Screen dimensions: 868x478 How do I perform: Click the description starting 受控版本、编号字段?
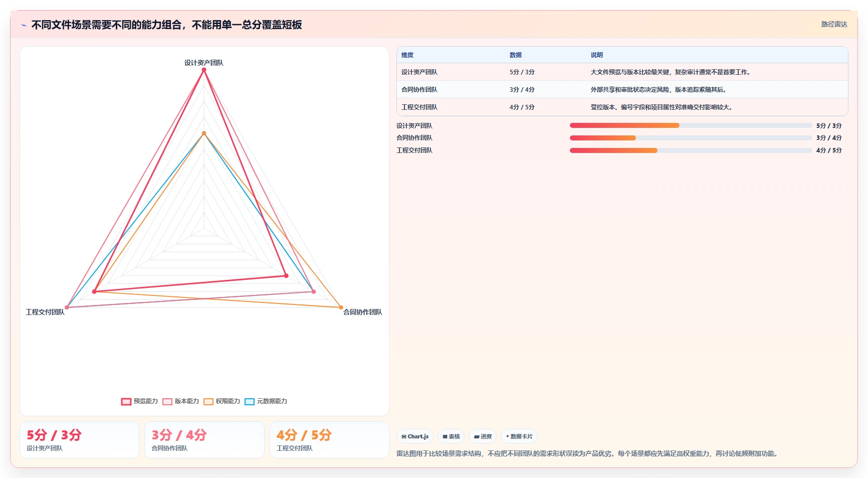[663, 107]
